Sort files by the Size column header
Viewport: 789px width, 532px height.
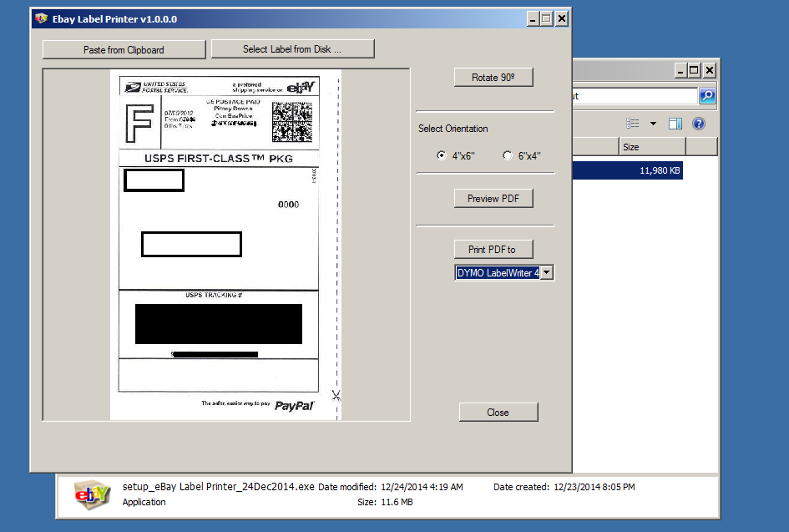pyautogui.click(x=652, y=147)
